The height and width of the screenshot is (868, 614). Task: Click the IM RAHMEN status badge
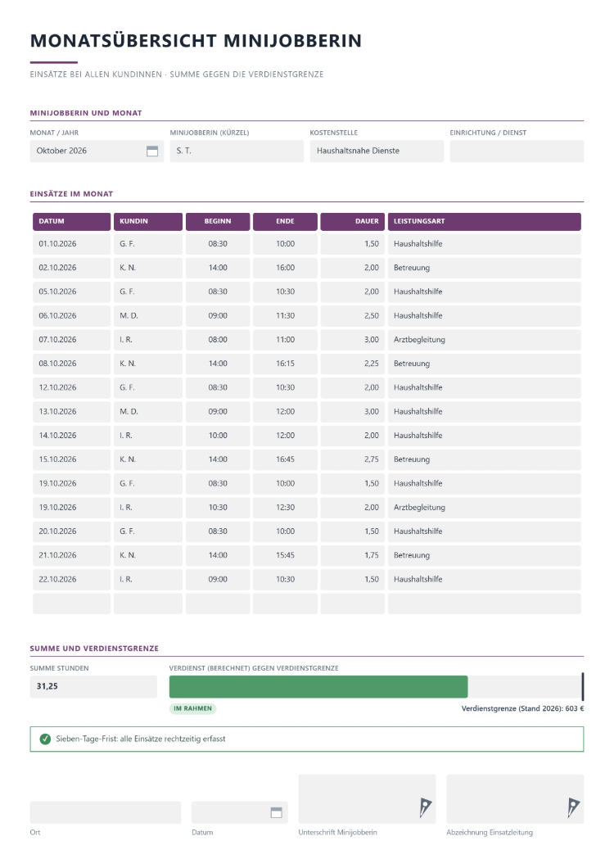tap(192, 708)
